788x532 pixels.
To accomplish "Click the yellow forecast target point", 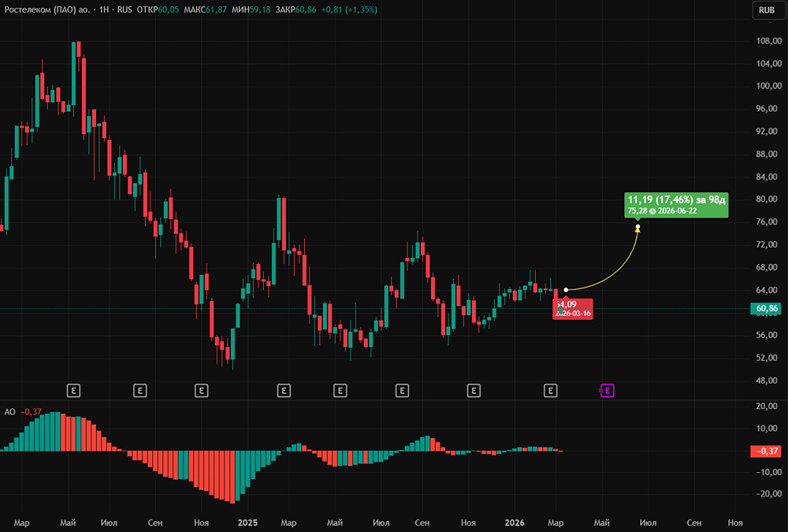I will point(637,227).
